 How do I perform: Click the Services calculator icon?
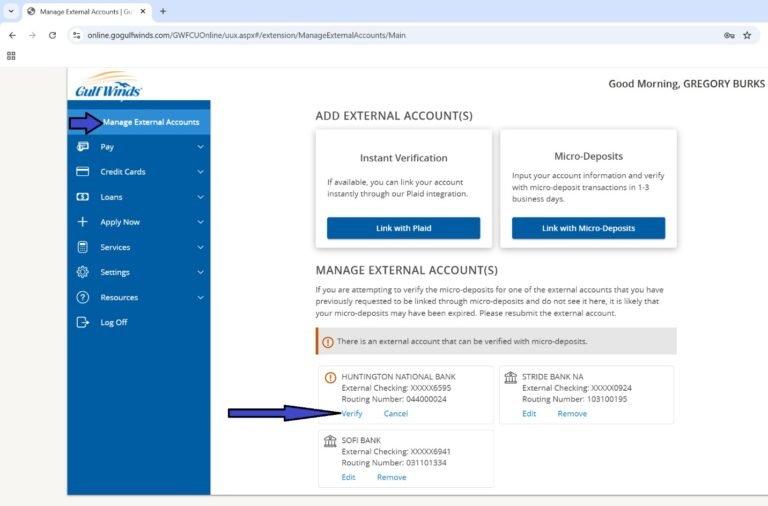click(83, 247)
